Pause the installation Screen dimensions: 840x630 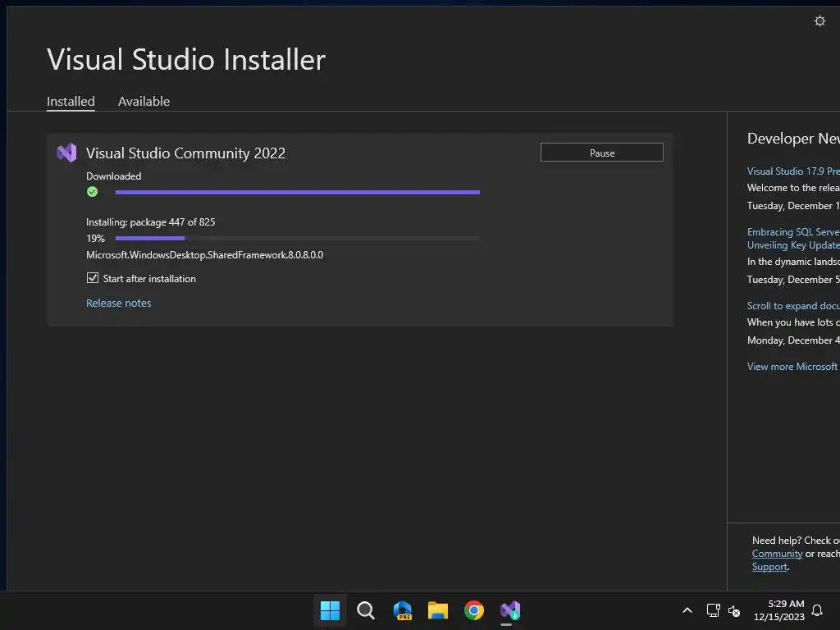(x=601, y=153)
